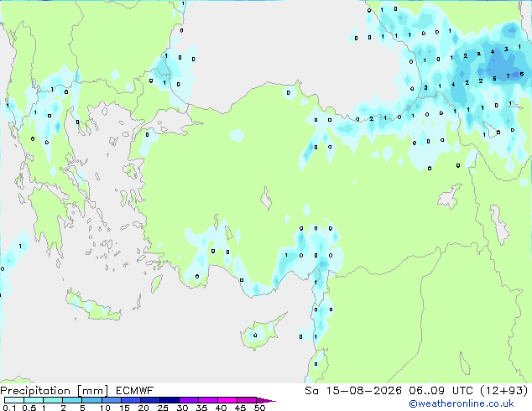
Task: Click the "0.5" legend label
Action: point(29,408)
